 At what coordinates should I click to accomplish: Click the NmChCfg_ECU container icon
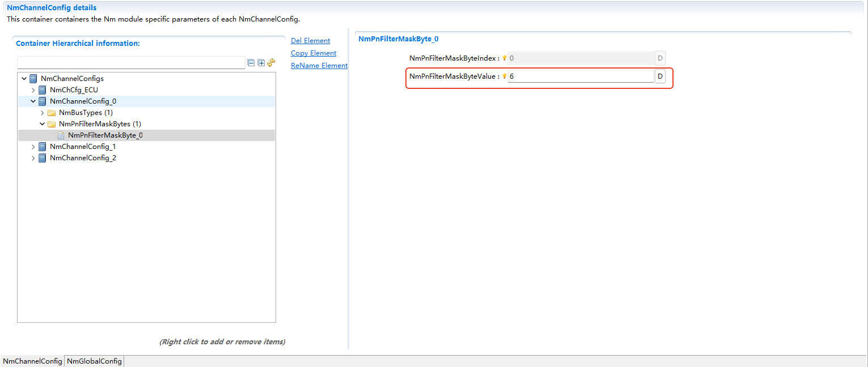pos(43,90)
